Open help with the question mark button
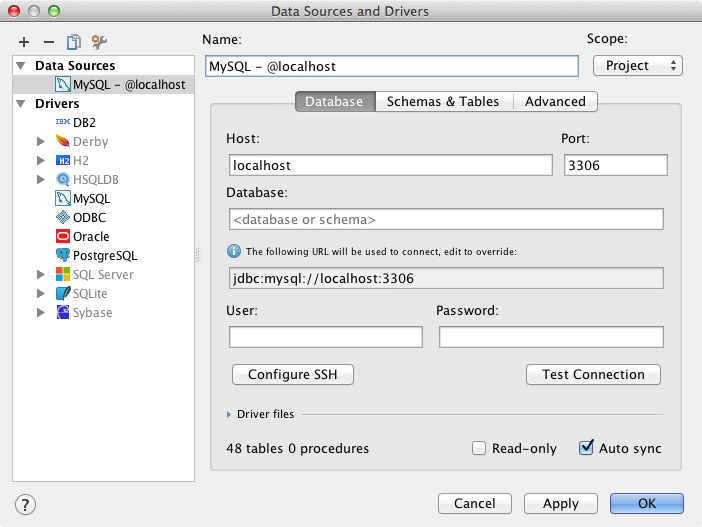This screenshot has height=527, width=702. [25, 505]
